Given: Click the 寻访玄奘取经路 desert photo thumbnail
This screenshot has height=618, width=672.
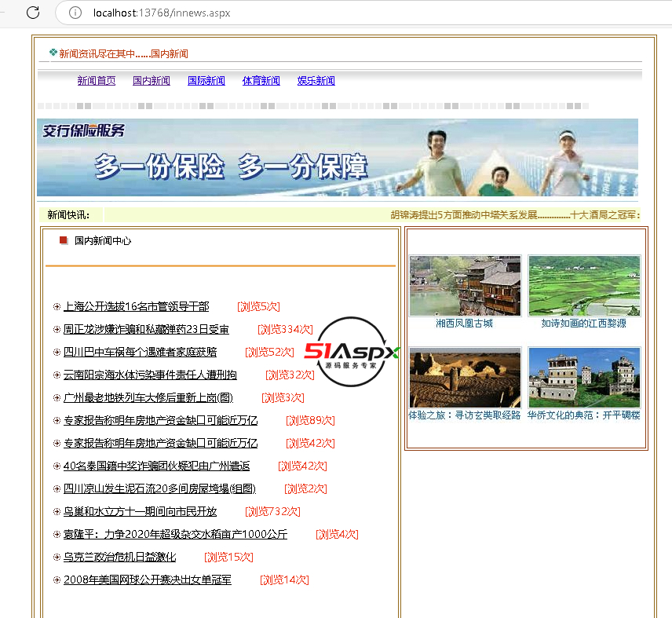Looking at the screenshot, I should coord(465,378).
